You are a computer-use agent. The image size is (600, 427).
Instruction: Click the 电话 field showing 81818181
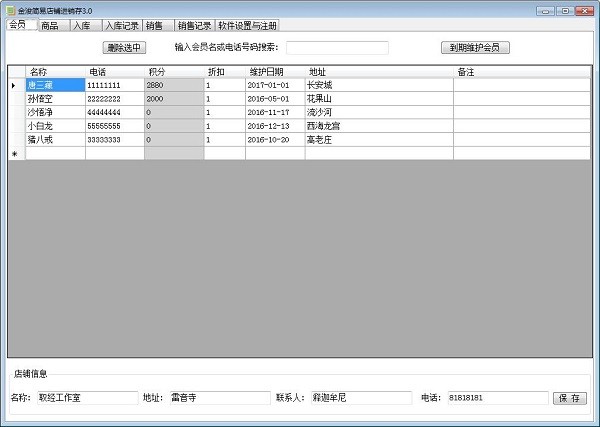coord(494,398)
